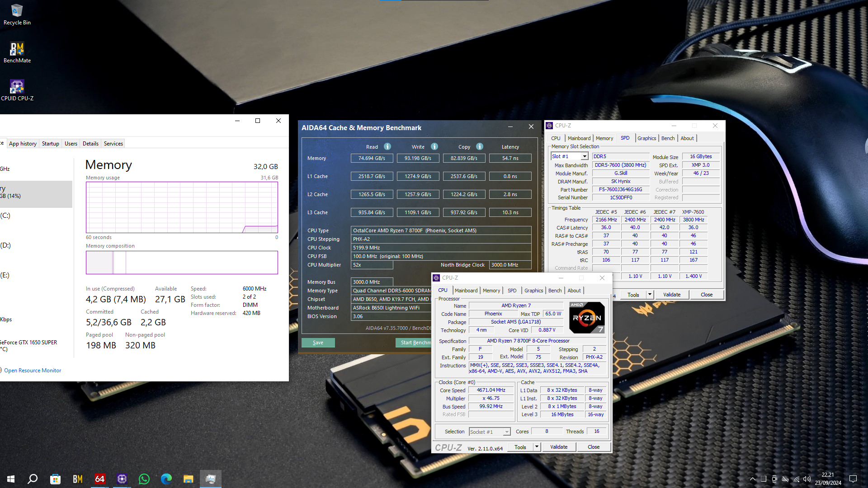Screen dimensions: 868x488
Task: Open Microsoft Edge from the taskbar
Action: 166,479
